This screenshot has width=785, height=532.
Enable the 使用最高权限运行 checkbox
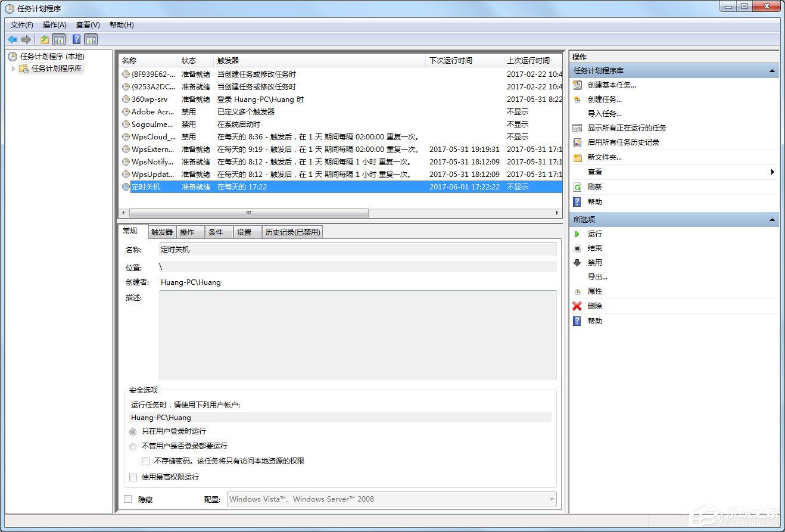click(133, 477)
